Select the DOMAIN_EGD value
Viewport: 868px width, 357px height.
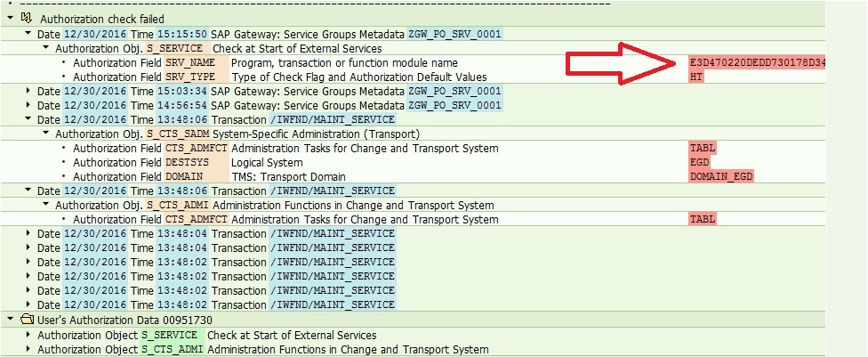point(722,177)
